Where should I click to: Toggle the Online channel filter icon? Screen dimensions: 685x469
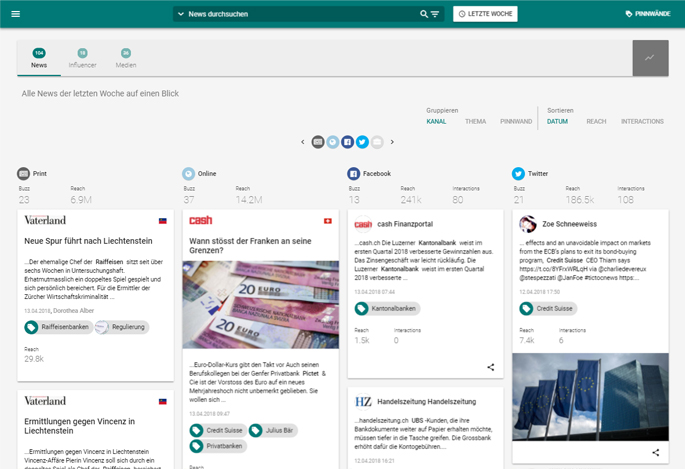[333, 142]
